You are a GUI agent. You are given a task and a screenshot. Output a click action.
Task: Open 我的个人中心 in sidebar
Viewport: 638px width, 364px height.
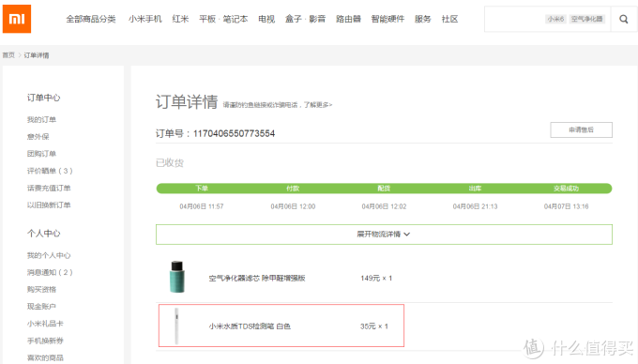[49, 255]
